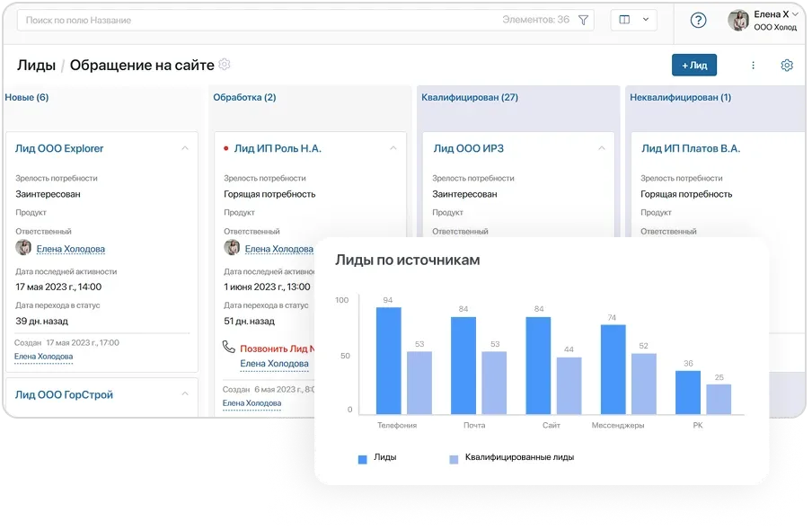Collapse the "Лид ИП Роль Н.А." card

pos(392,147)
